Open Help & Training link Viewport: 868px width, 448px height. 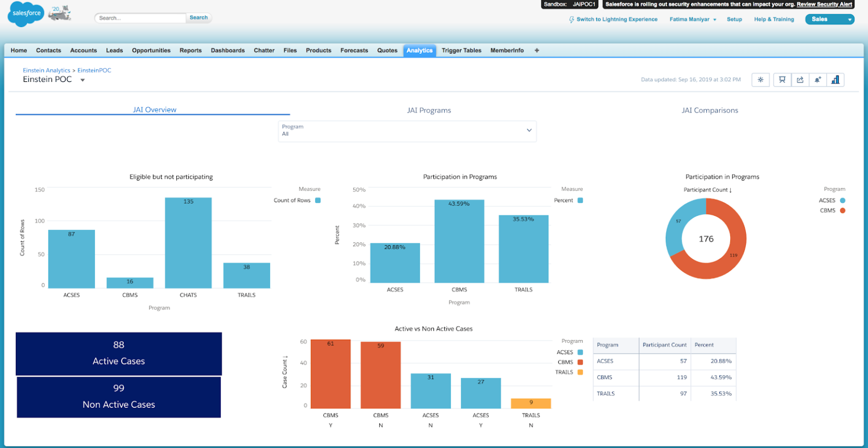point(774,19)
